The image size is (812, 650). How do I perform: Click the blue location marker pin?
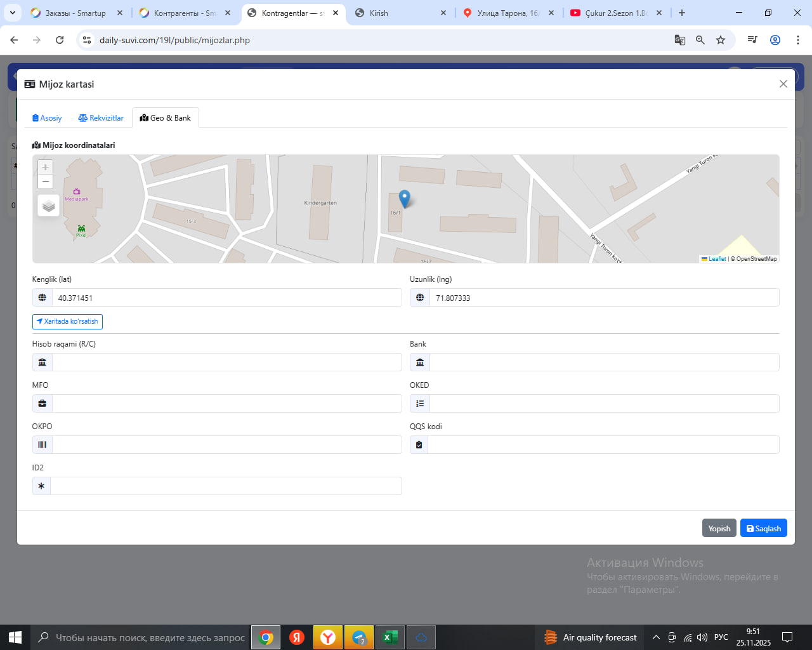click(404, 199)
